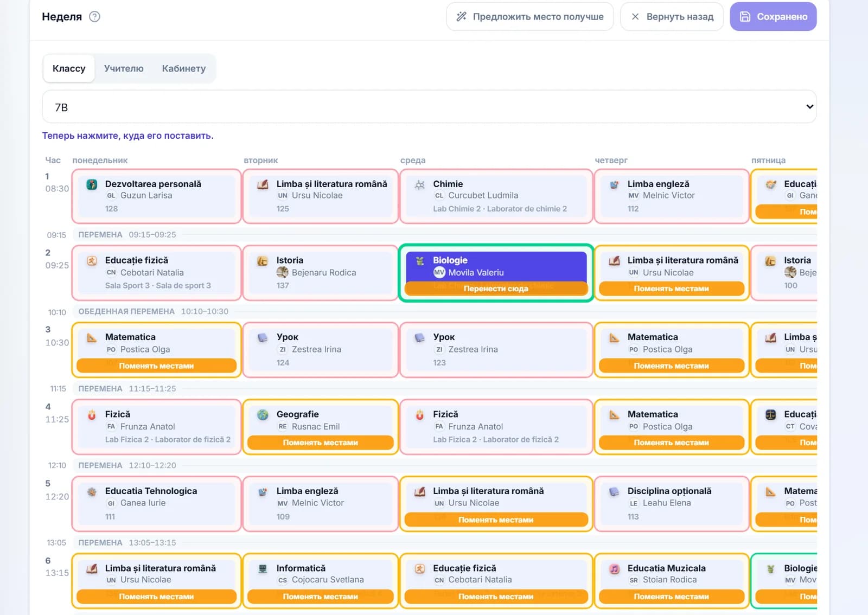Screen dimensions: 868x615
Task: Swap with Thursday Matematica at 11:25
Action: click(x=672, y=443)
